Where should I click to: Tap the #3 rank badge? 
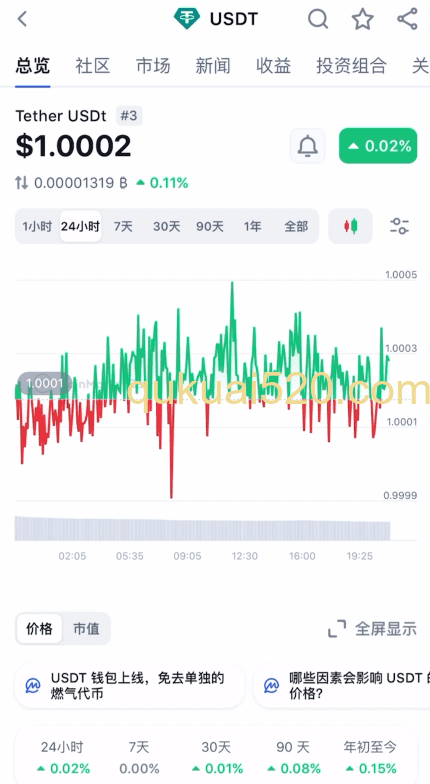(x=129, y=116)
